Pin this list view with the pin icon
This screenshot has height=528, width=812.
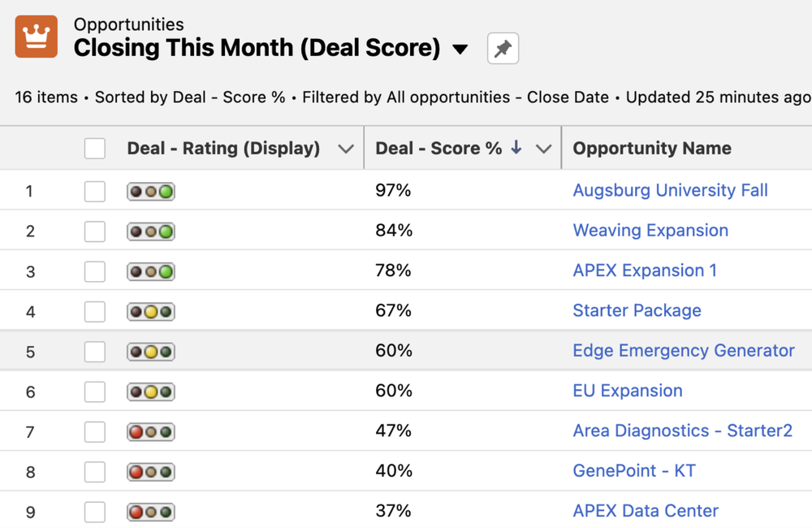click(503, 49)
